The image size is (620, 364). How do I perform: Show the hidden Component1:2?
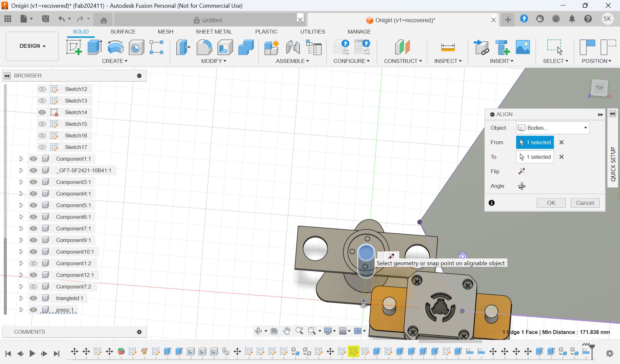tap(33, 263)
